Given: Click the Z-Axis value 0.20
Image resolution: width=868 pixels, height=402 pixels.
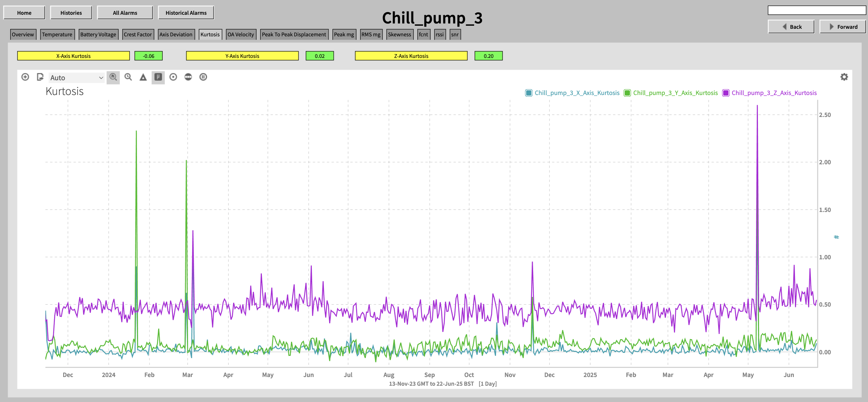Looking at the screenshot, I should pyautogui.click(x=488, y=56).
